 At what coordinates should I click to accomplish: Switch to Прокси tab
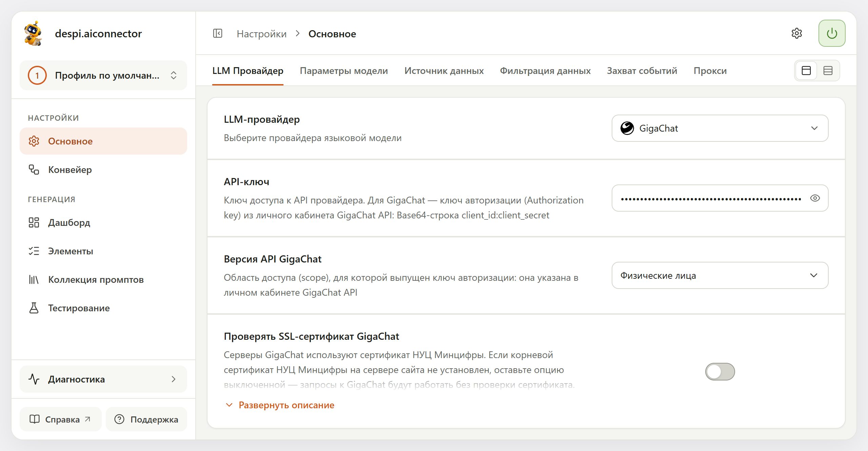click(710, 71)
